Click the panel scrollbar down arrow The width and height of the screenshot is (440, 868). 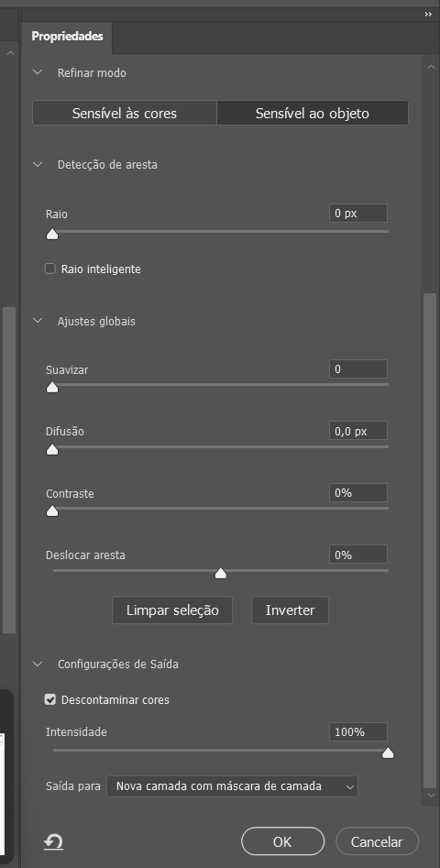pyautogui.click(x=432, y=795)
